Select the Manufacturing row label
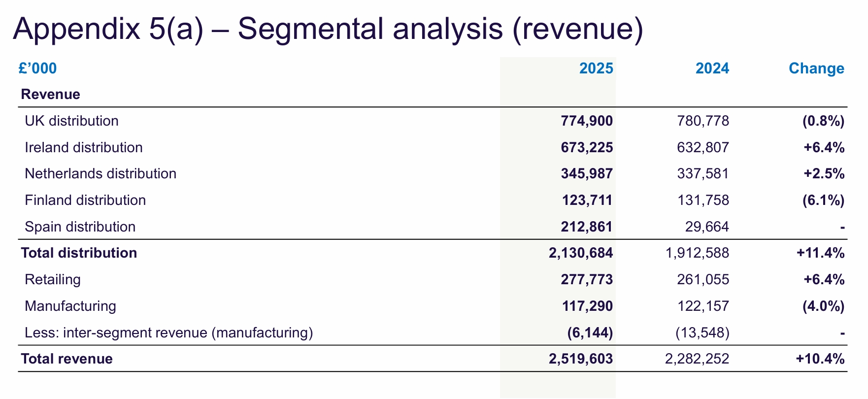Viewport: 868px width, 399px height. pyautogui.click(x=70, y=306)
